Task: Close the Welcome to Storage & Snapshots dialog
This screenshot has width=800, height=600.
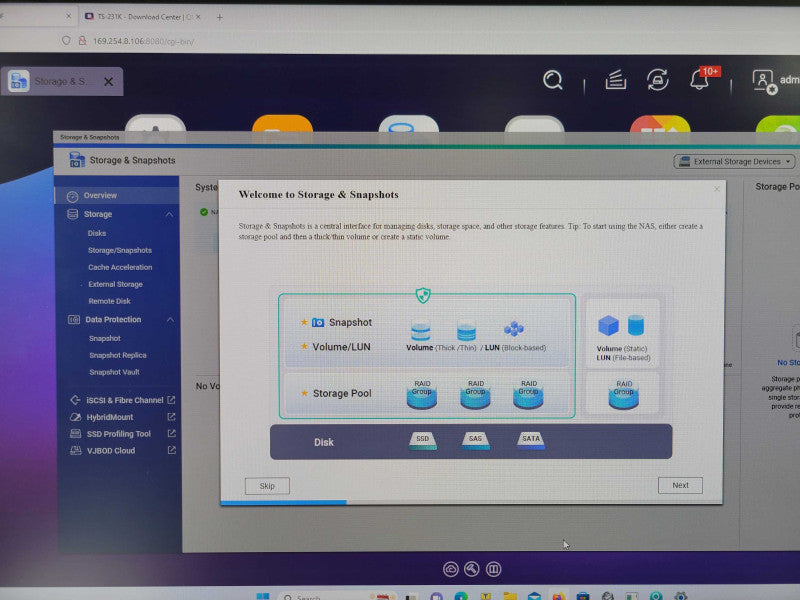Action: click(x=717, y=189)
